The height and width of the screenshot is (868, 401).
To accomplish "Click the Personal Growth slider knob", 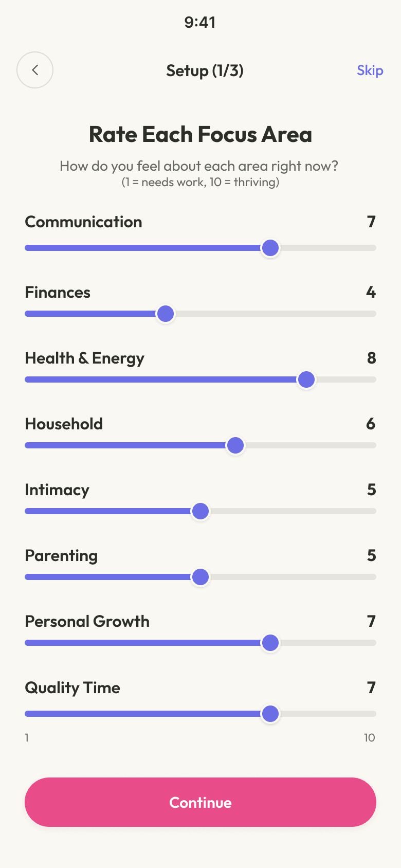I will (270, 643).
